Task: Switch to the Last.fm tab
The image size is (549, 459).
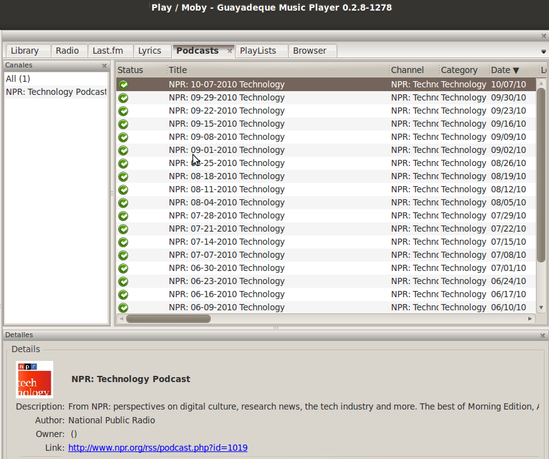Action: (108, 51)
